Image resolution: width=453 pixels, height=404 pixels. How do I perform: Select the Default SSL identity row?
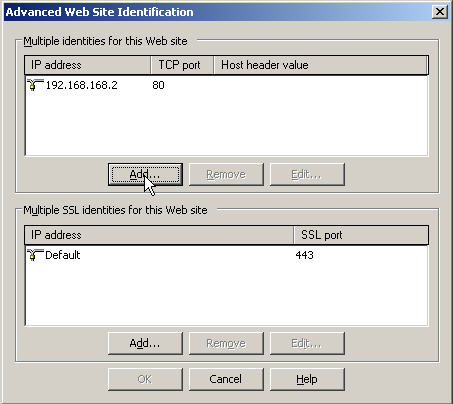227,255
